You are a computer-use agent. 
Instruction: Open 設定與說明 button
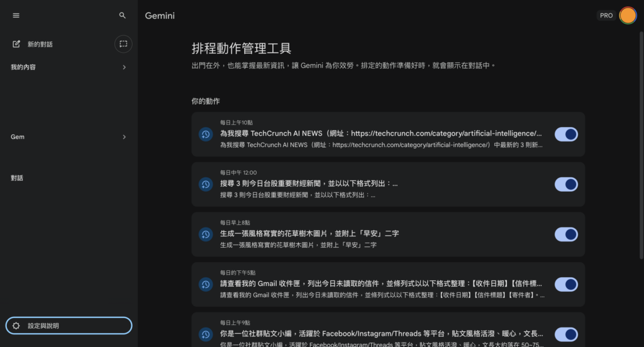(x=69, y=326)
